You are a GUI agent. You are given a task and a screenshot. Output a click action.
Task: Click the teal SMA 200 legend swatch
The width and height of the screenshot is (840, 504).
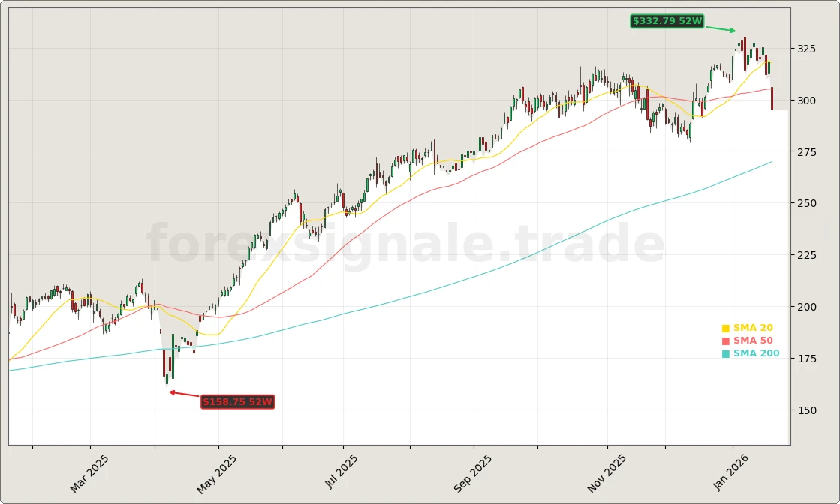click(x=725, y=354)
